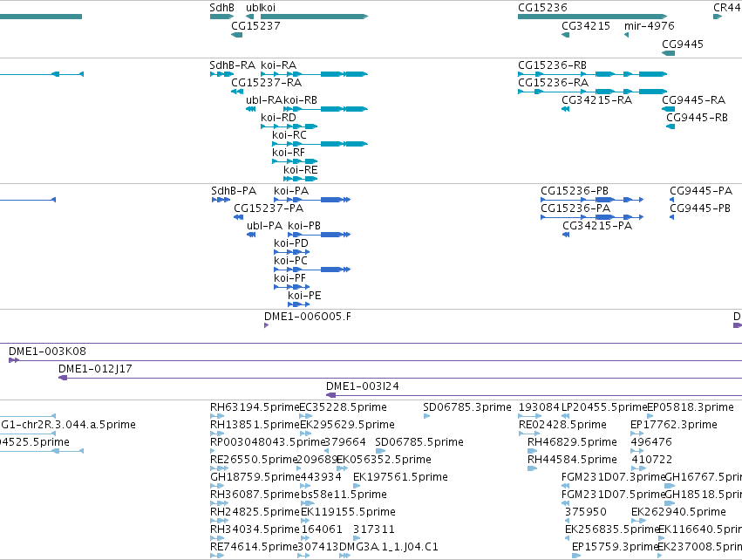Select the CG15236-RB transcript

(x=592, y=74)
